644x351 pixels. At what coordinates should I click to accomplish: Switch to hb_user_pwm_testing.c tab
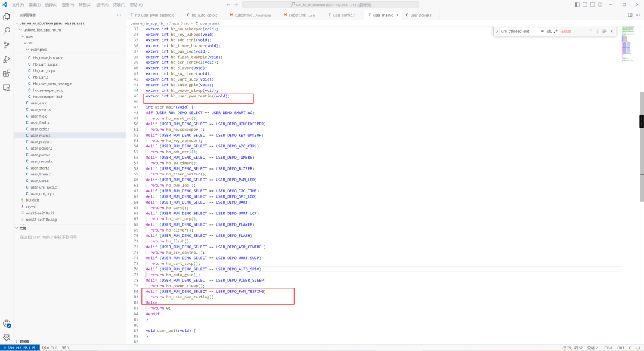pyautogui.click(x=153, y=15)
